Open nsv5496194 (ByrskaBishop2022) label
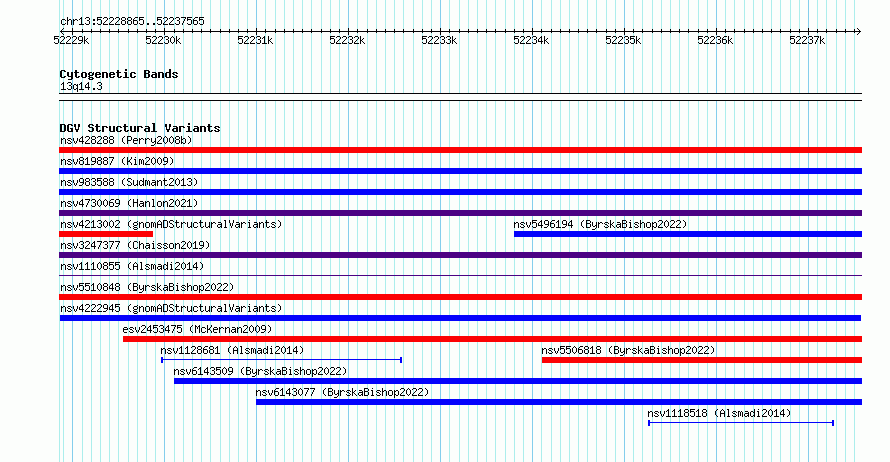 point(600,224)
